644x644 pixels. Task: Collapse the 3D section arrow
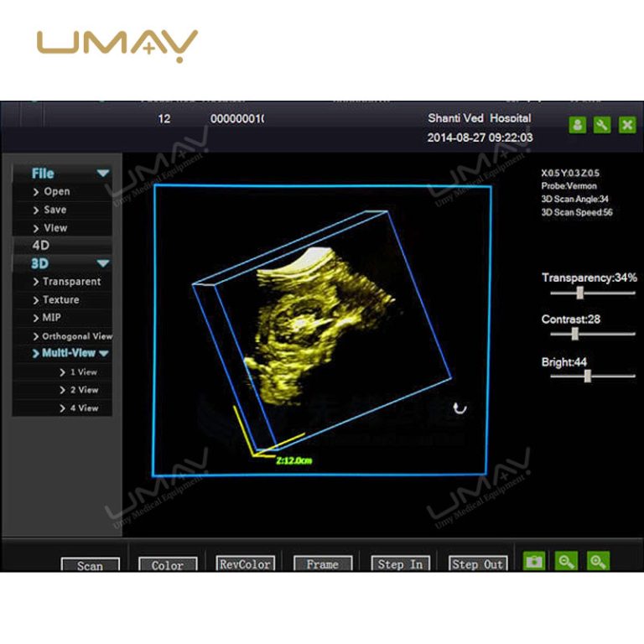point(103,263)
